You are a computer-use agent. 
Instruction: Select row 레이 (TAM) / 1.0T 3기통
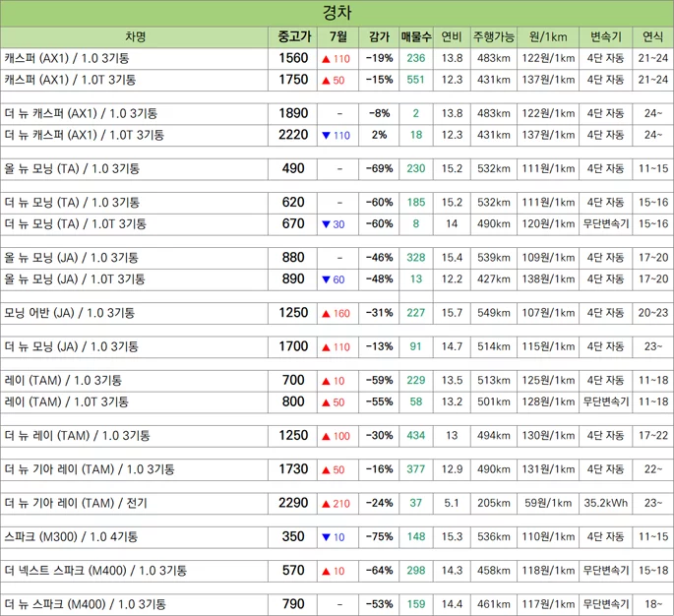[x=337, y=401]
